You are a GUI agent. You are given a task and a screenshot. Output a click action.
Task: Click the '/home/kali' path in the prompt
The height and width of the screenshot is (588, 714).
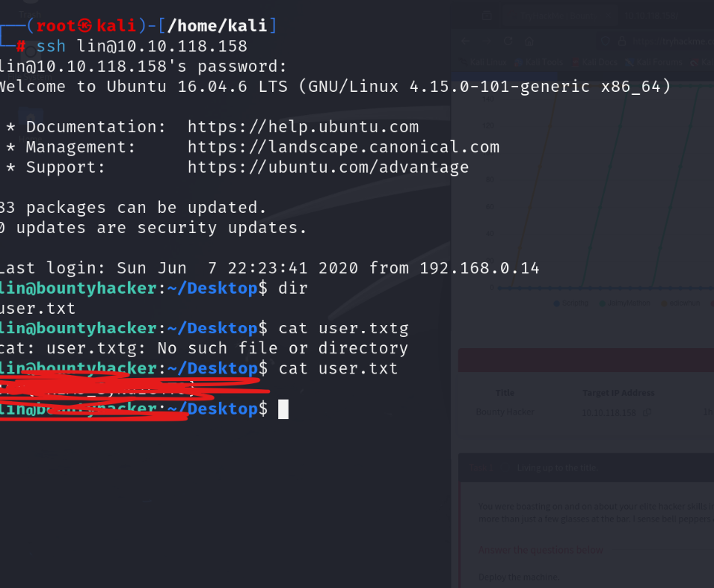click(217, 26)
